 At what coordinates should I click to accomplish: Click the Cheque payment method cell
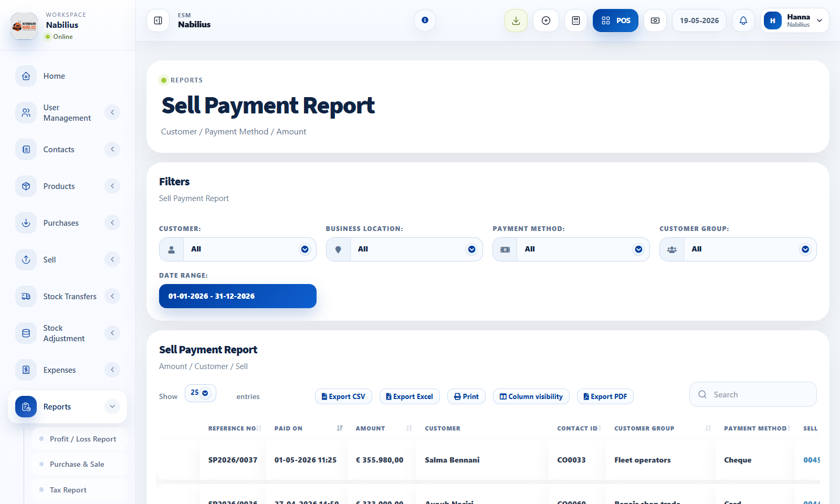[738, 460]
